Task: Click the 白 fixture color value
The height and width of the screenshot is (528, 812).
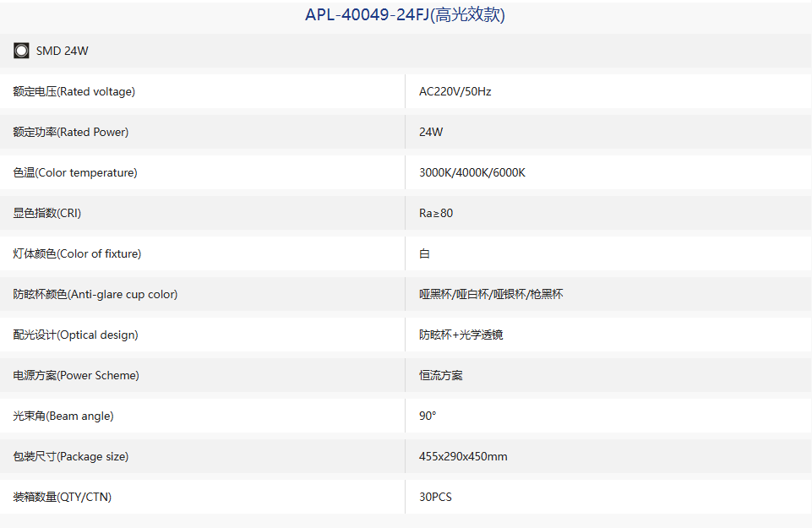Action: pos(425,253)
